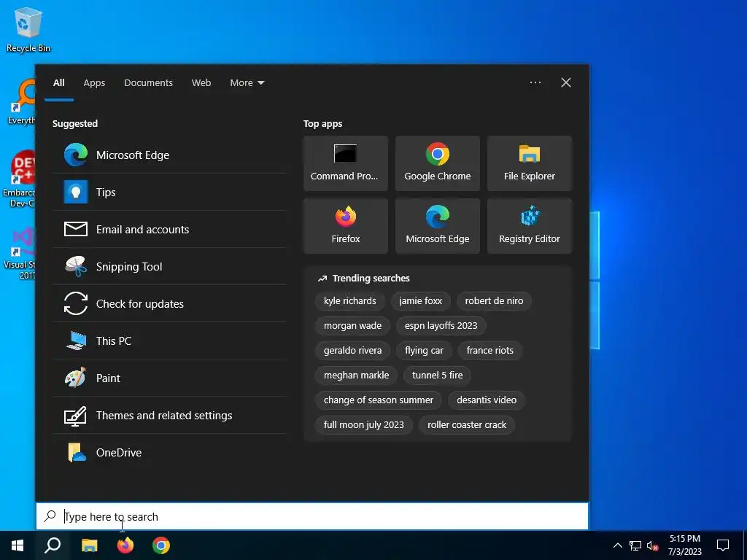Open Microsoft Edge from Suggested list
The height and width of the screenshot is (560, 747).
[x=169, y=155]
